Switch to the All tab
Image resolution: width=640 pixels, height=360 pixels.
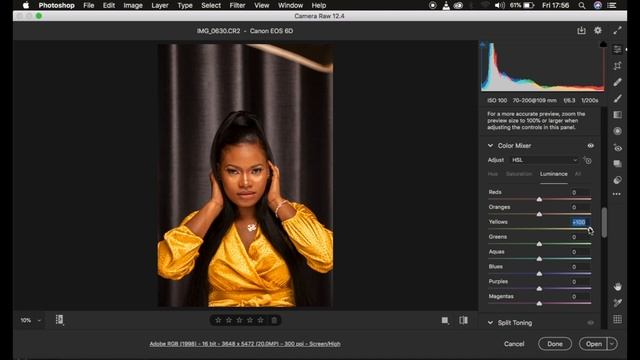tap(578, 174)
